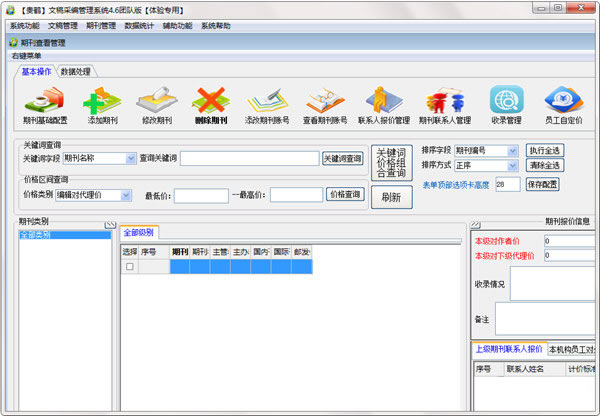Focus the 最高价 input field
This screenshot has width=600, height=416.
point(296,195)
